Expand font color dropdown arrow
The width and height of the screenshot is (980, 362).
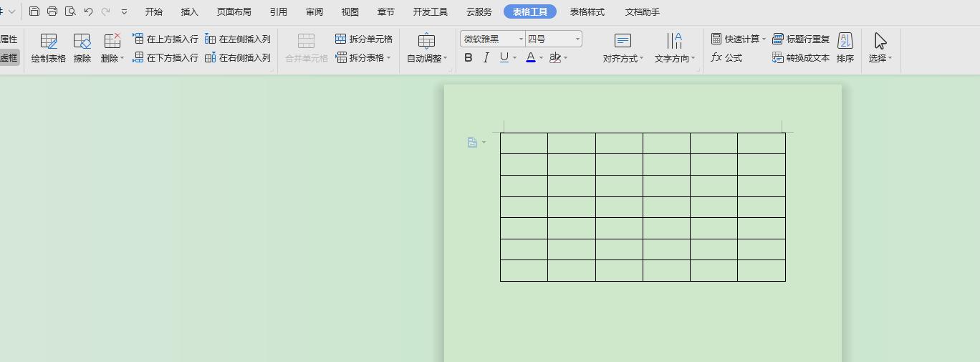541,58
